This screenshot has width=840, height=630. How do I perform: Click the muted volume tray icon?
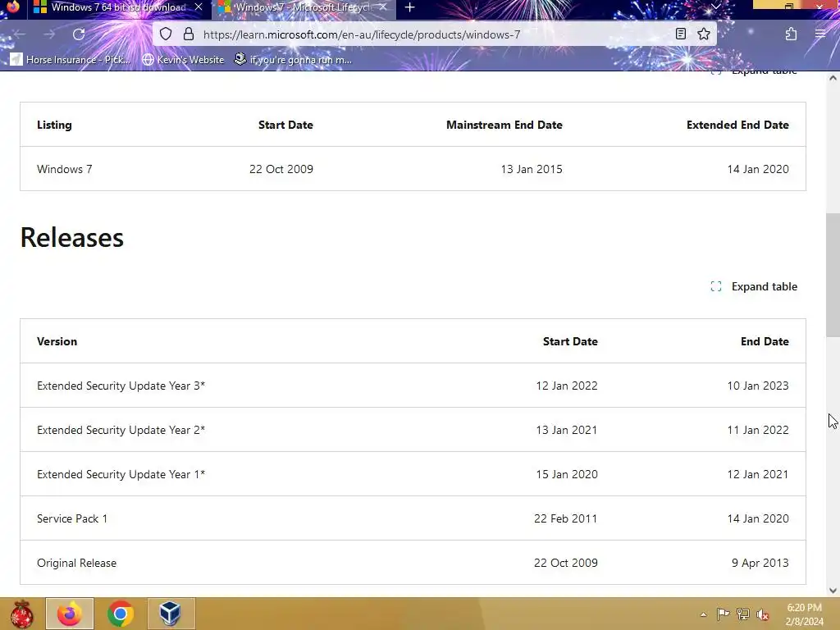763,614
